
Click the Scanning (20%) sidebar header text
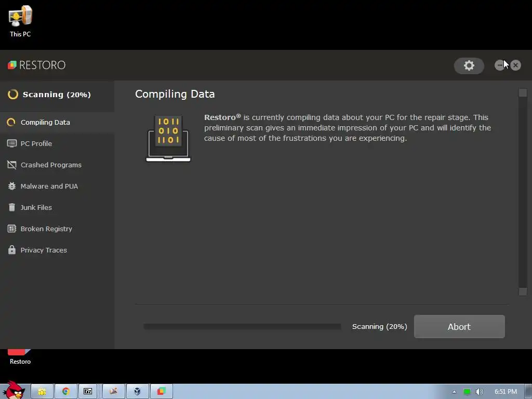coord(57,95)
